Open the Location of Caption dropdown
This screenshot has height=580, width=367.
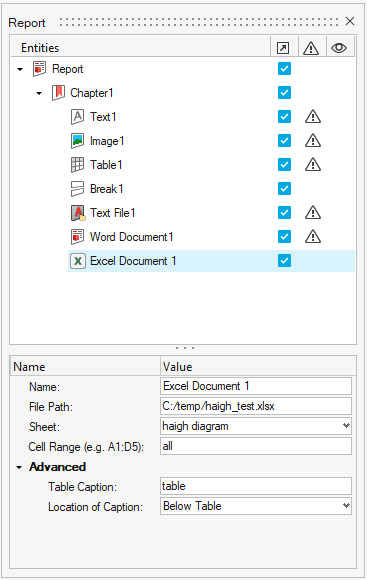256,506
